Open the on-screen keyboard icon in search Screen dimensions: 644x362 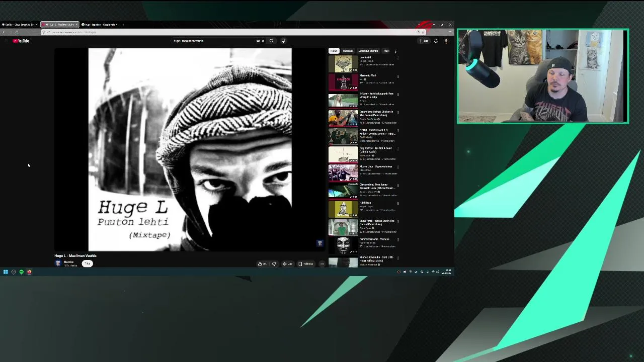(258, 41)
